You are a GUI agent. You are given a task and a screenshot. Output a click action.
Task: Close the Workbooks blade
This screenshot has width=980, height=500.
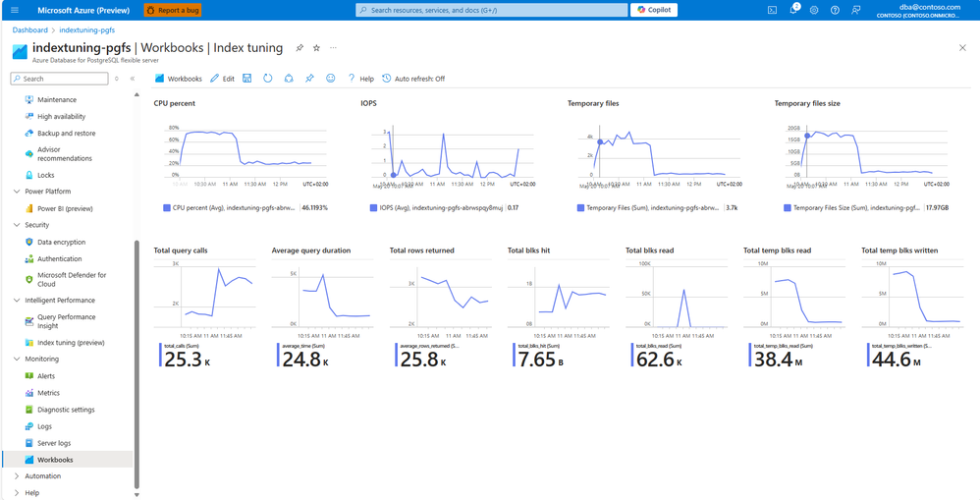pos(962,48)
